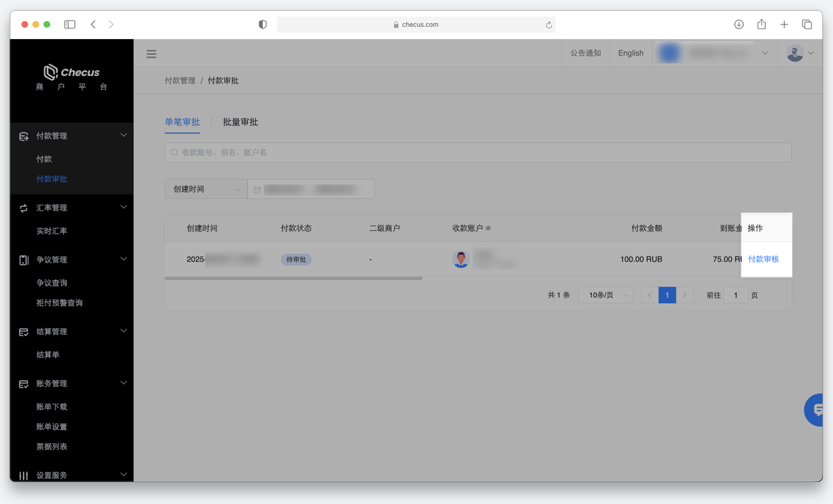833x504 pixels.
Task: Toggle the eye icon beside 收款账户
Action: 488,228
